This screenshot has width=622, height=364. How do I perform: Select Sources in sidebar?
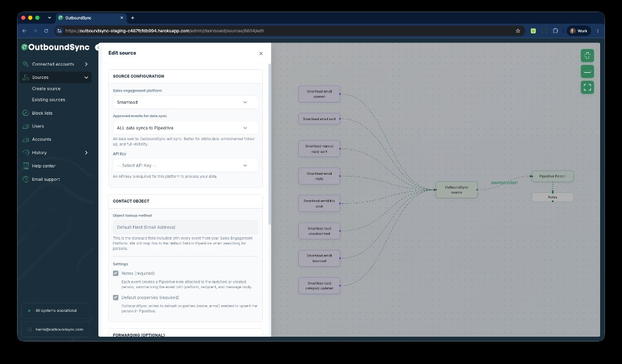(x=55, y=77)
